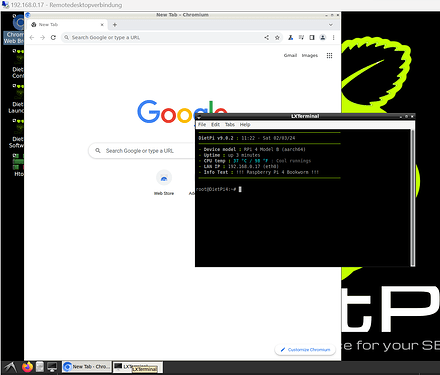Click the Gmail link
440x375 pixels.
click(290, 56)
